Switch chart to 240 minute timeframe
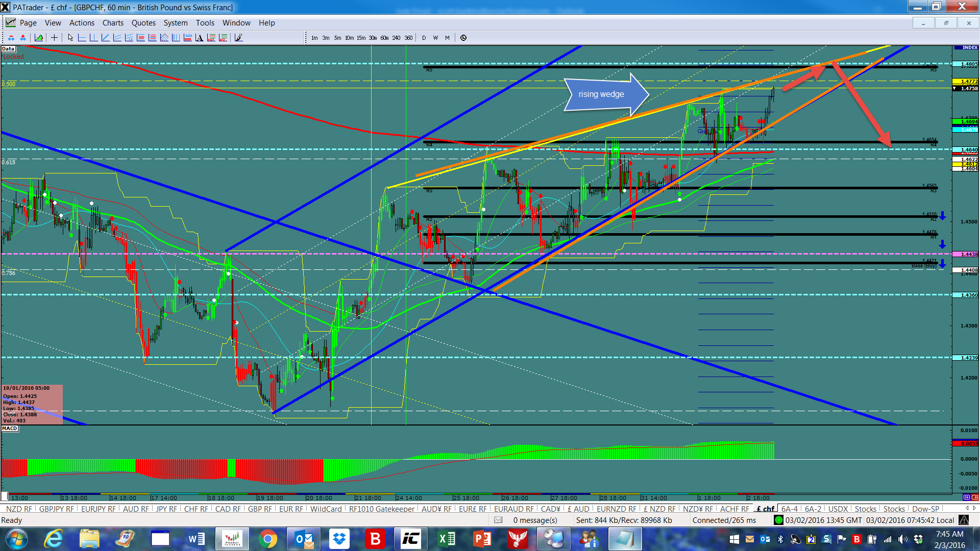 pos(396,38)
